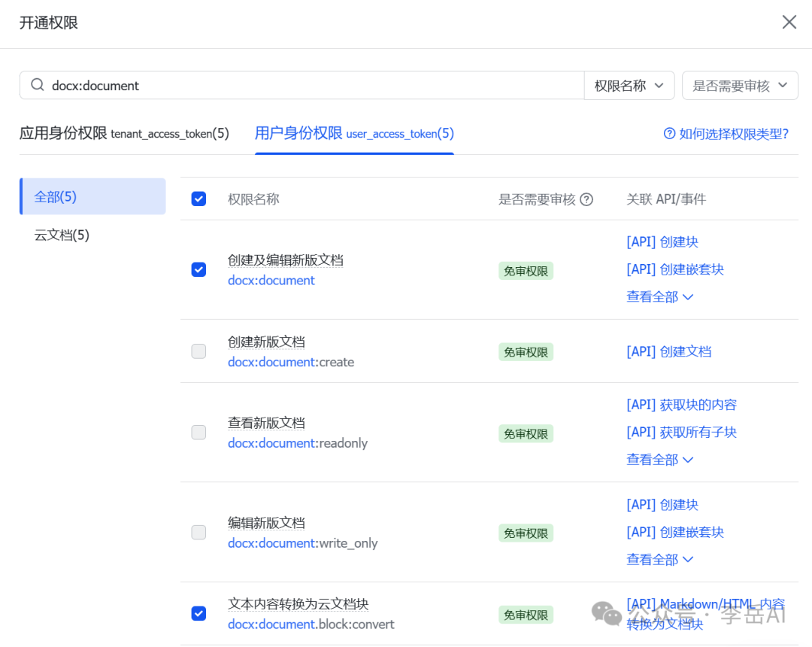
Task: Check the 创建新版文档 permission checkbox
Action: coord(198,351)
